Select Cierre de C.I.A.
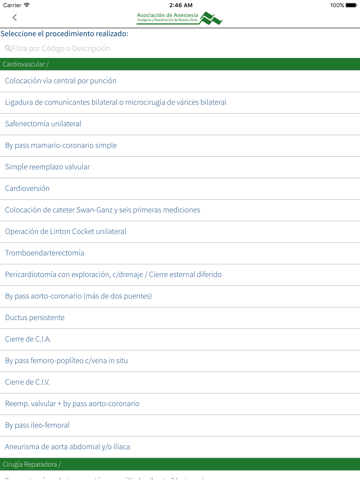The image size is (360, 480). pyautogui.click(x=180, y=339)
